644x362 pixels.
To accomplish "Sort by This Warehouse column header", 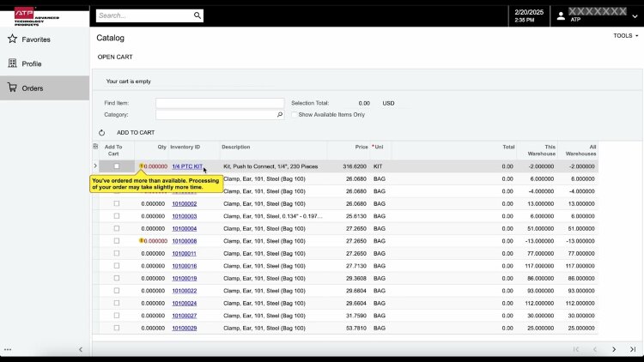I will (542, 150).
